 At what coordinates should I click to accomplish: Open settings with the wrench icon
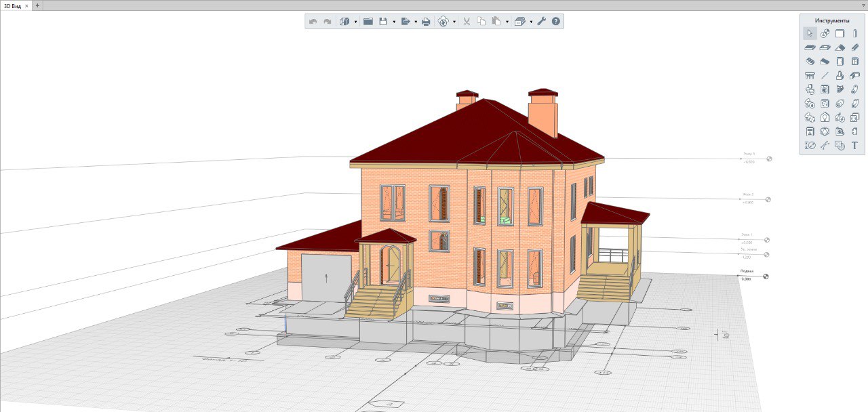(541, 22)
